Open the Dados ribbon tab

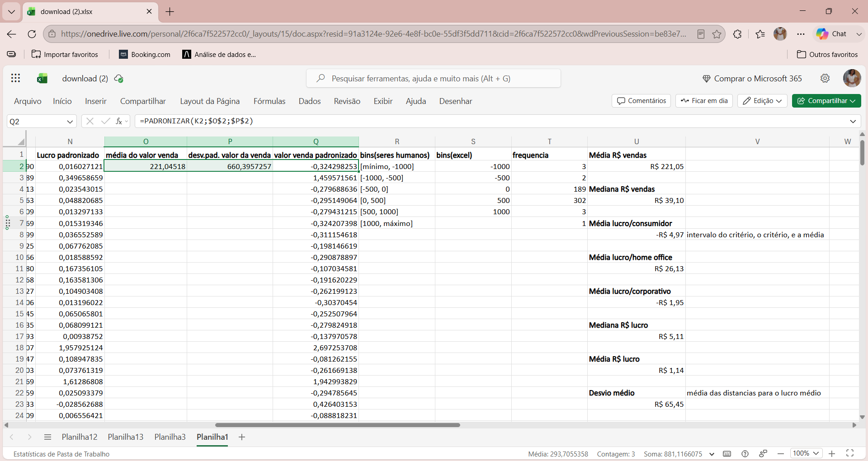pyautogui.click(x=310, y=101)
